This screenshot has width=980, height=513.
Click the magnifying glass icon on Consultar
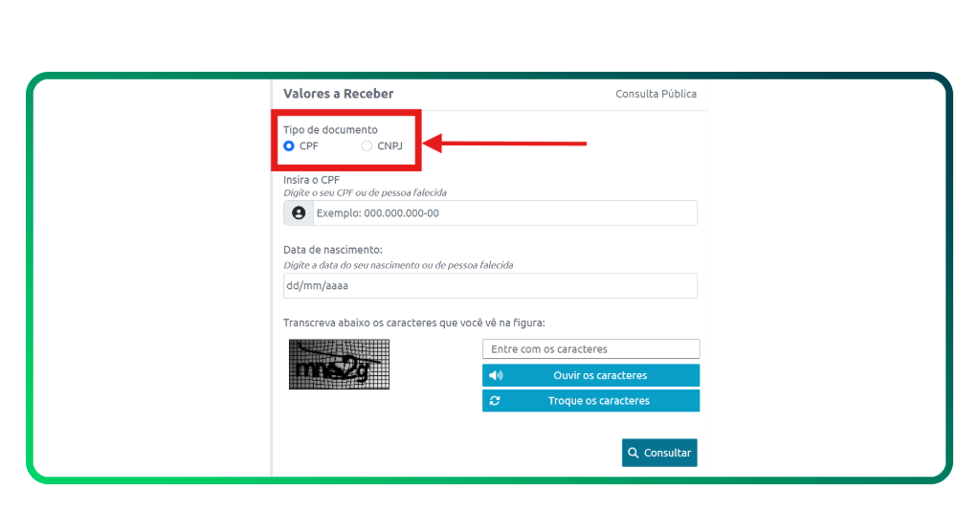[634, 453]
